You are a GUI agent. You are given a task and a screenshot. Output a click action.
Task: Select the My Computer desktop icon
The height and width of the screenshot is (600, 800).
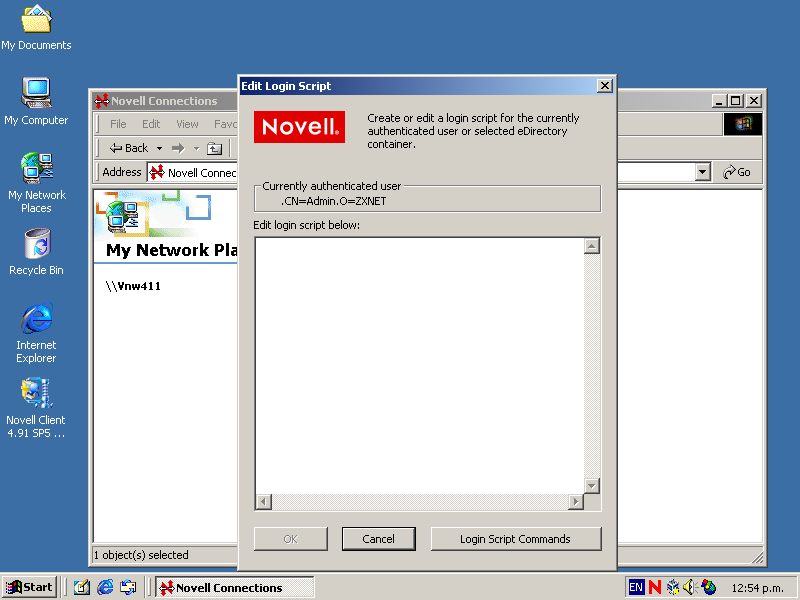[36, 102]
